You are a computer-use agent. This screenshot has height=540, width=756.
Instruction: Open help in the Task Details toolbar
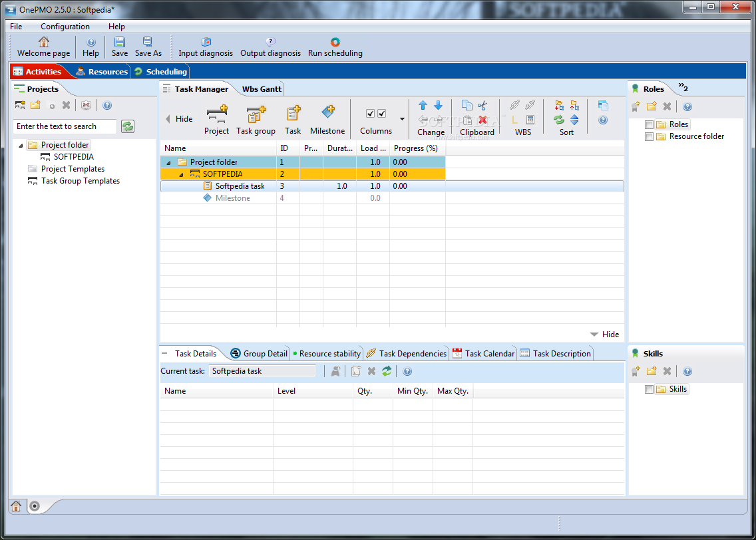click(x=407, y=371)
